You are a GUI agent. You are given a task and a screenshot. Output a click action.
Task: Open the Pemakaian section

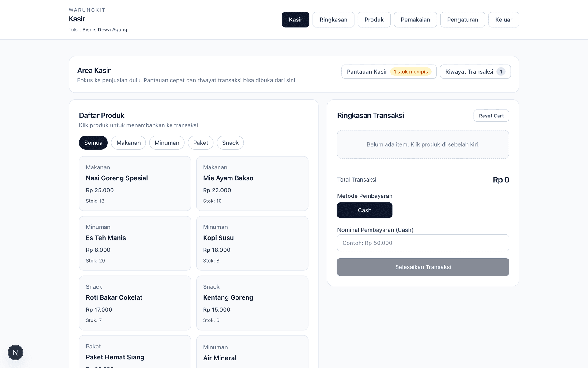415,20
